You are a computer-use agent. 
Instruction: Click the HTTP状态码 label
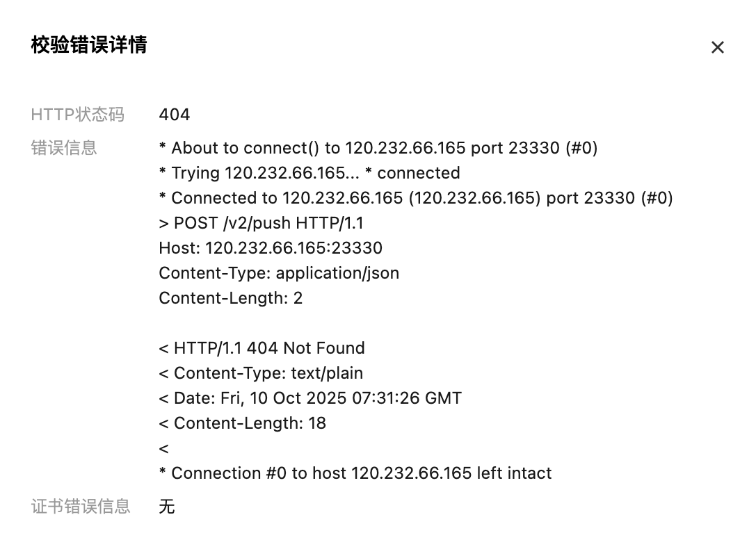[78, 115]
